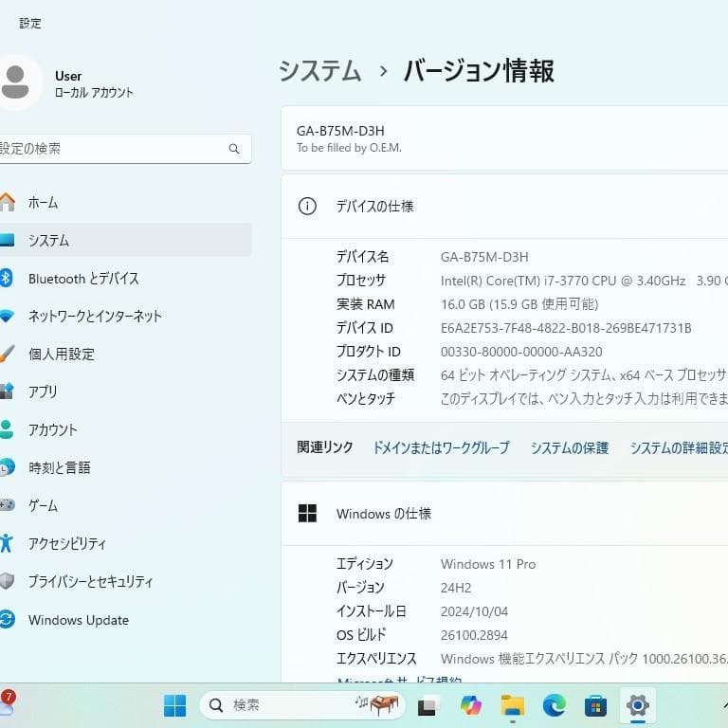Click the privacy shield icon

[7, 581]
